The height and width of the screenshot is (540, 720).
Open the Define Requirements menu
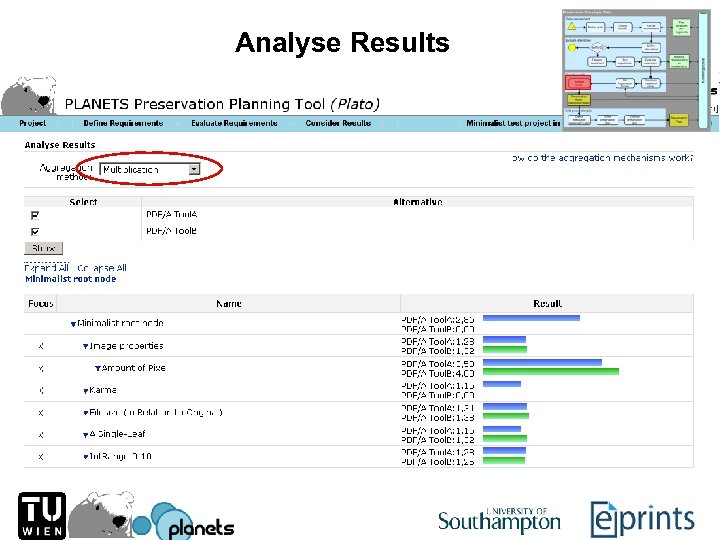[124, 123]
